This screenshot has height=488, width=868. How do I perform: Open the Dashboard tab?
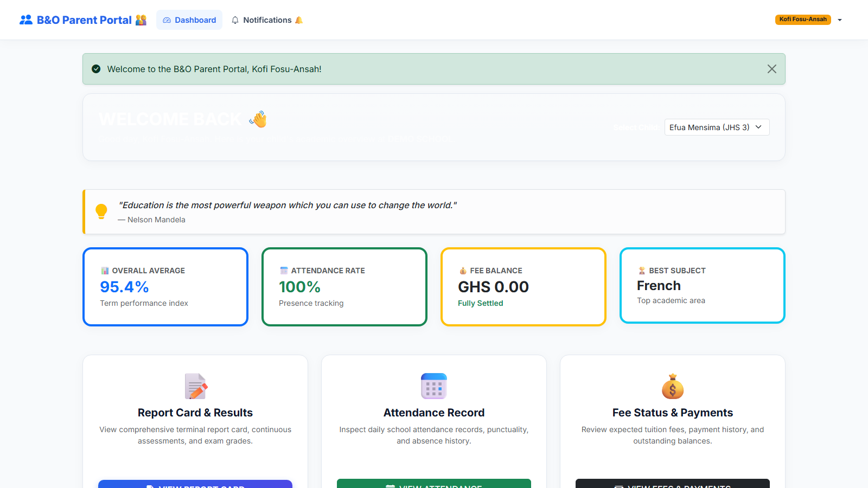point(189,20)
